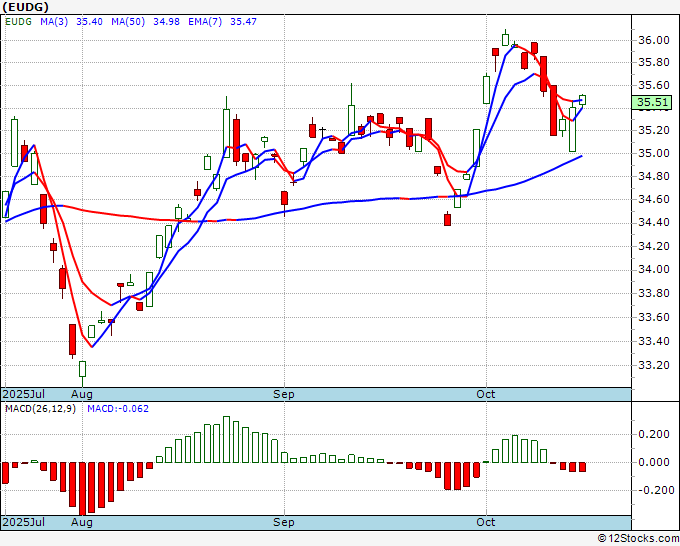This screenshot has height=546, width=680.
Task: Click the MA(3) legend label
Action: tap(54, 22)
